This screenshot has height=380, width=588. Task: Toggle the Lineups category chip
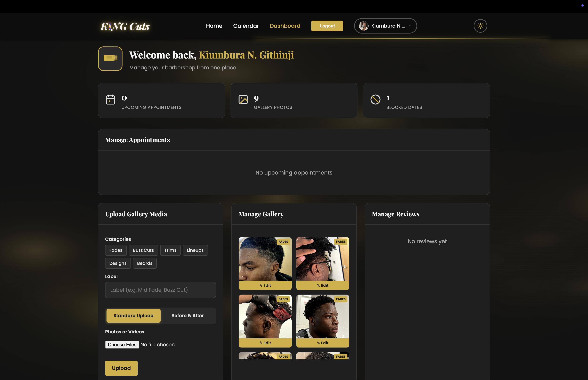(x=195, y=250)
